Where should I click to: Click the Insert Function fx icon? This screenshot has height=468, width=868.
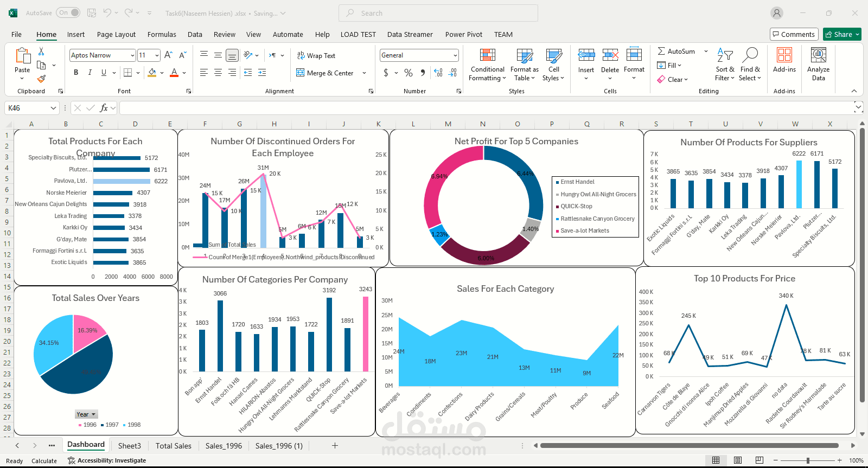[x=104, y=108]
